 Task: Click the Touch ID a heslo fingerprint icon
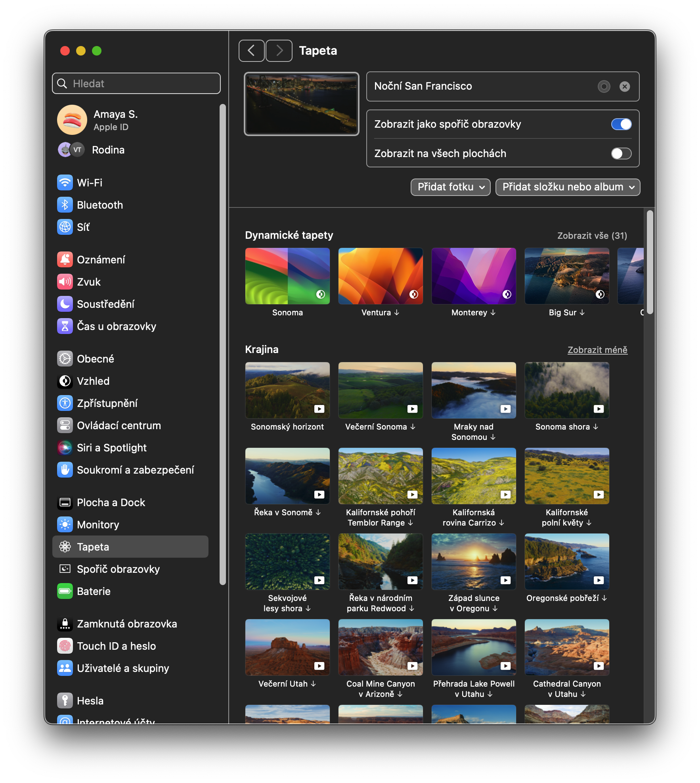65,646
